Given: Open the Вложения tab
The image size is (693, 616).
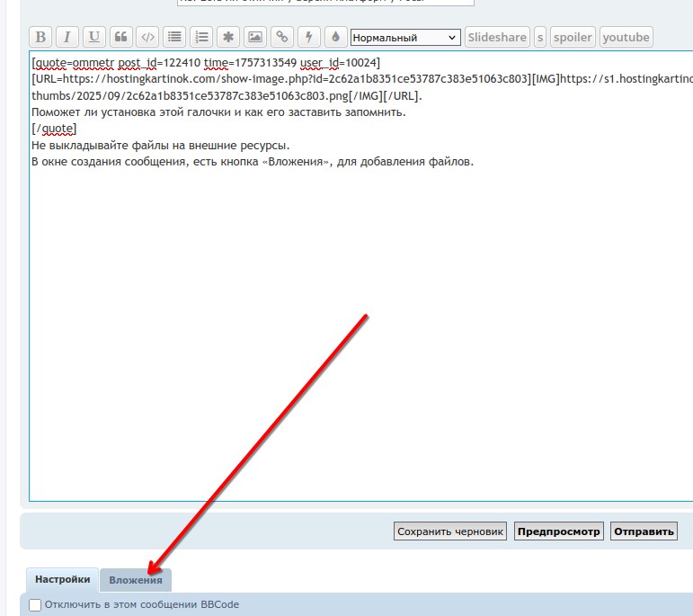Looking at the screenshot, I should pyautogui.click(x=136, y=580).
